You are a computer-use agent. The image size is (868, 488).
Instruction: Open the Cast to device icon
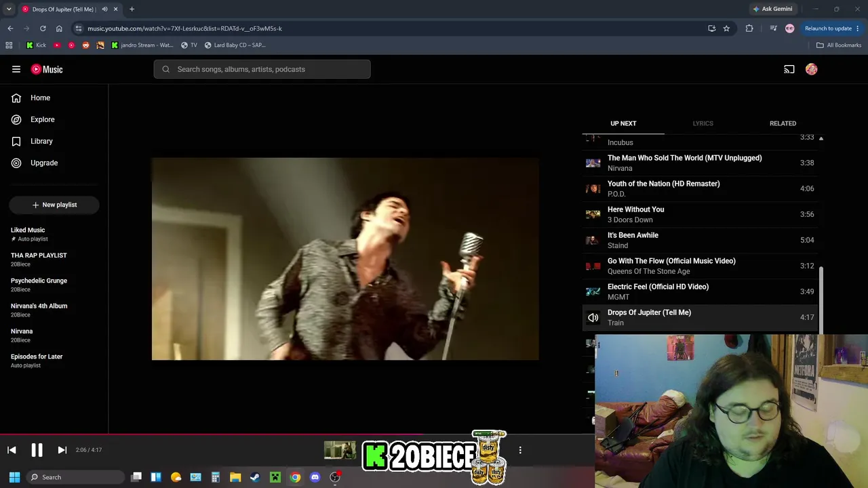point(789,69)
